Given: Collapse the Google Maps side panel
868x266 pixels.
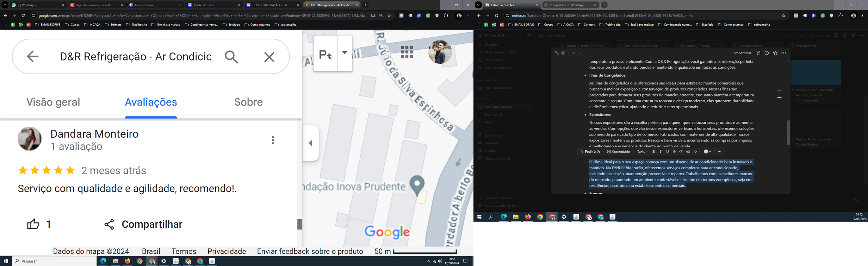Looking at the screenshot, I should click(310, 143).
